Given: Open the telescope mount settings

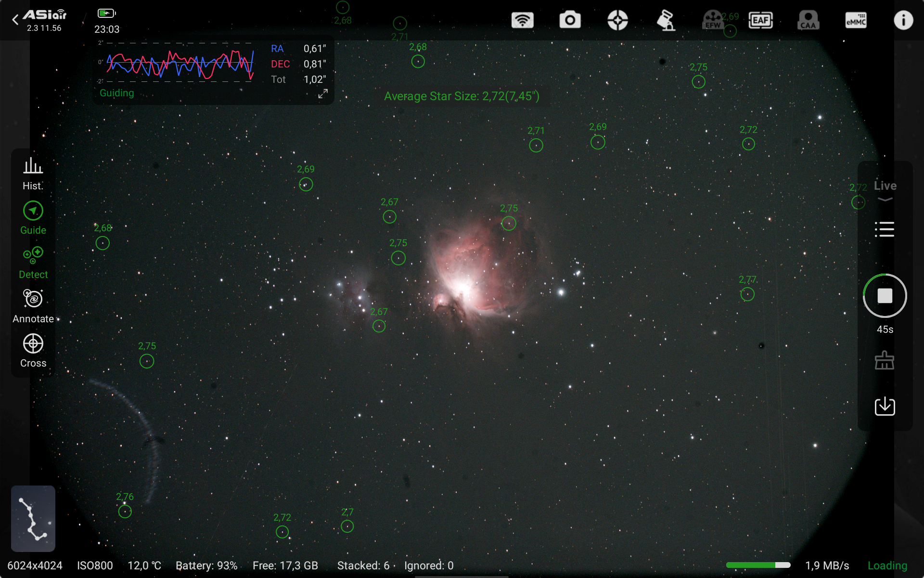Looking at the screenshot, I should [x=666, y=20].
